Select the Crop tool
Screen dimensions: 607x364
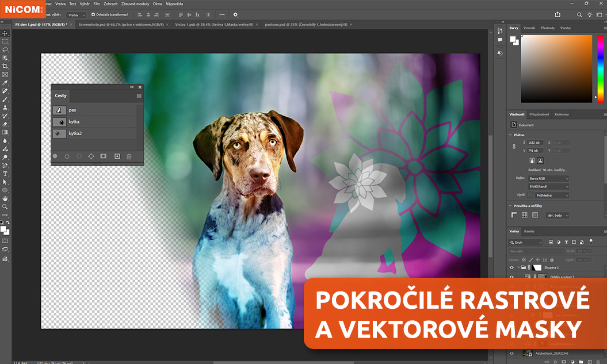(5, 66)
